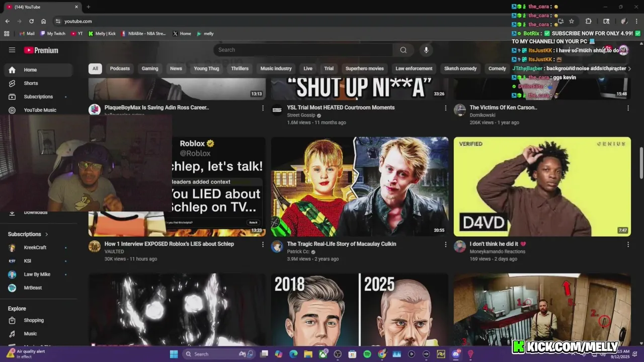The image size is (644, 362).
Task: Play the D4VD Genius thumbnail video
Action: pos(542,187)
